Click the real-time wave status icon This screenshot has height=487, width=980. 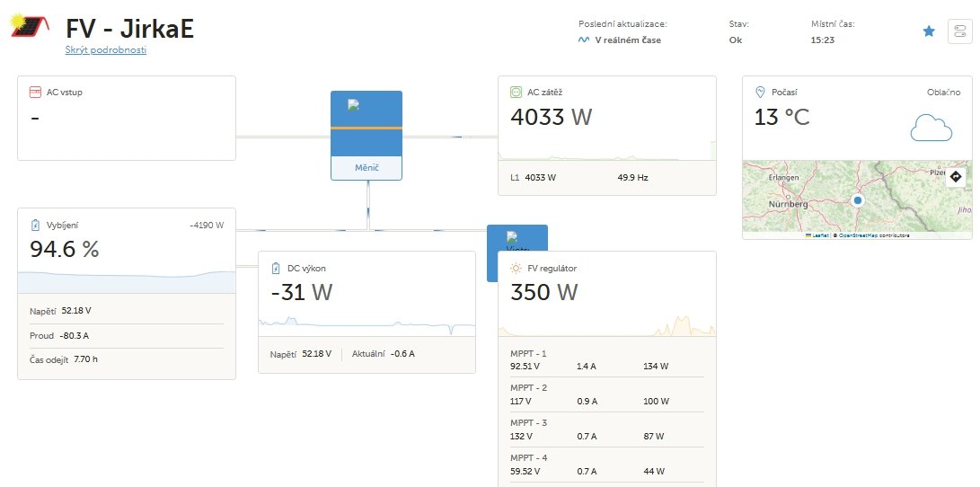584,40
